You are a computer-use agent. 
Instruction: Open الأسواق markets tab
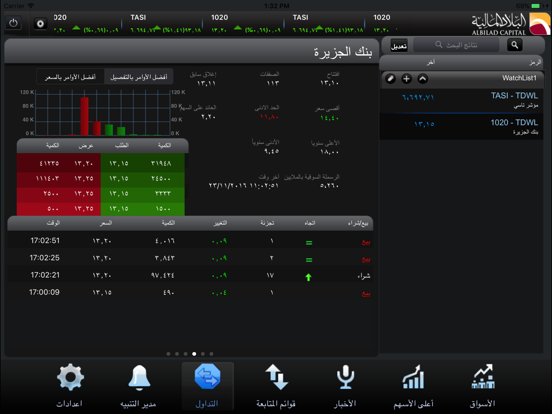tap(483, 386)
